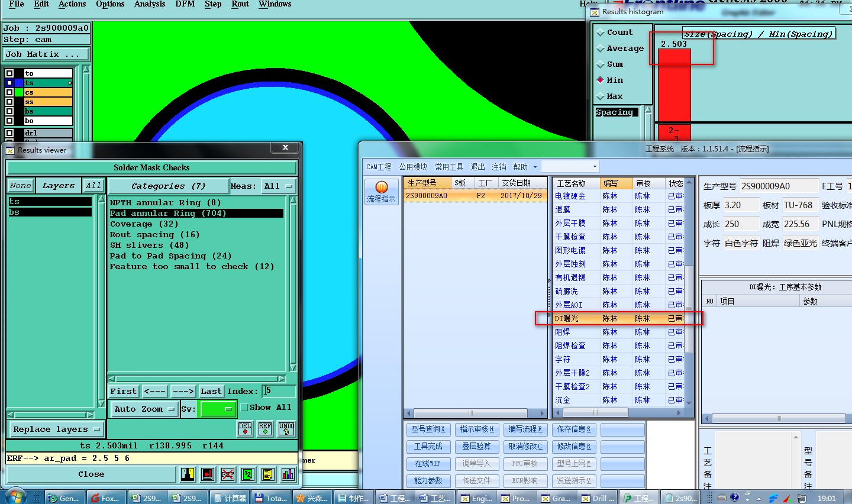The height and width of the screenshot is (504, 852).
Task: Toggle the 'bo' layer checkbox
Action: tap(9, 121)
